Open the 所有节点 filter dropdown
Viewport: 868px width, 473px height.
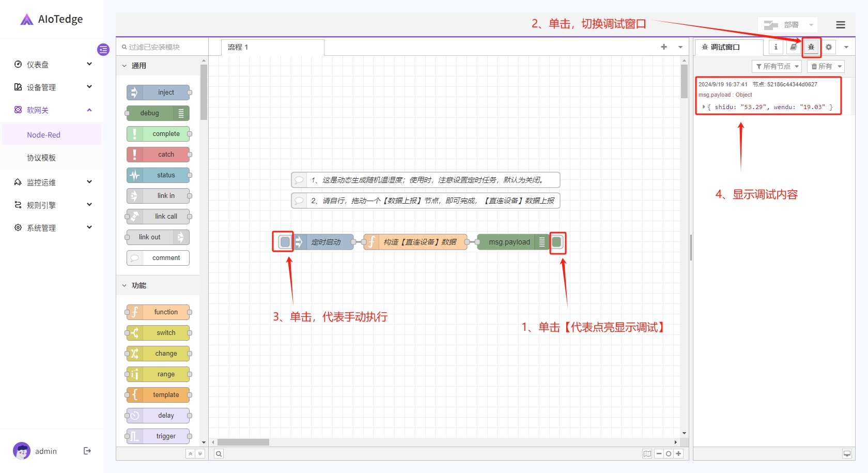[x=777, y=66]
